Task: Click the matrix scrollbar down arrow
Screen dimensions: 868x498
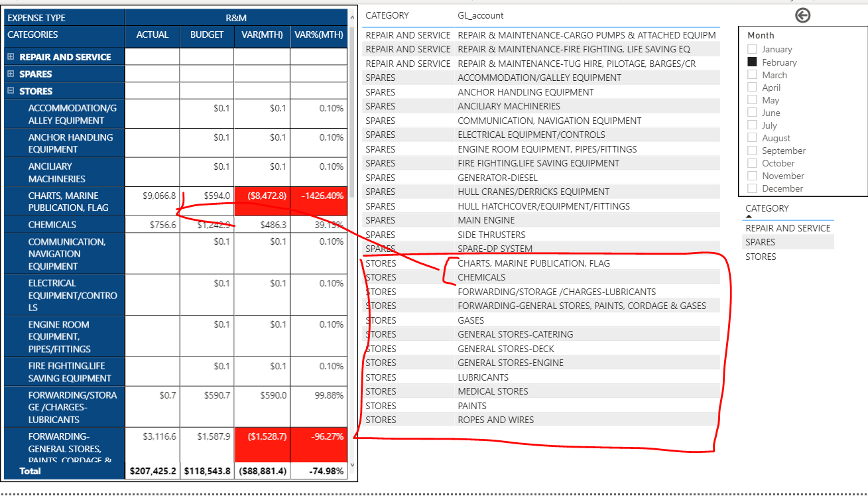Action: click(x=352, y=466)
